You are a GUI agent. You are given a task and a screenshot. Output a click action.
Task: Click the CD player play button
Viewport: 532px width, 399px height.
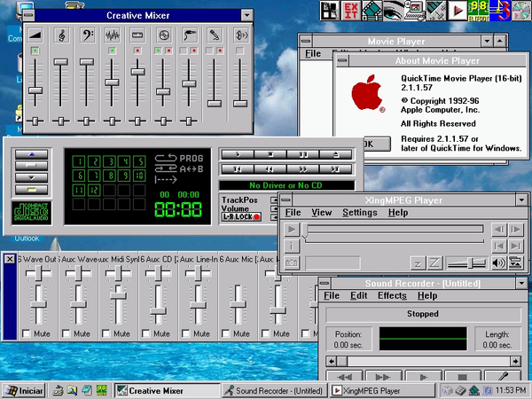tap(238, 154)
